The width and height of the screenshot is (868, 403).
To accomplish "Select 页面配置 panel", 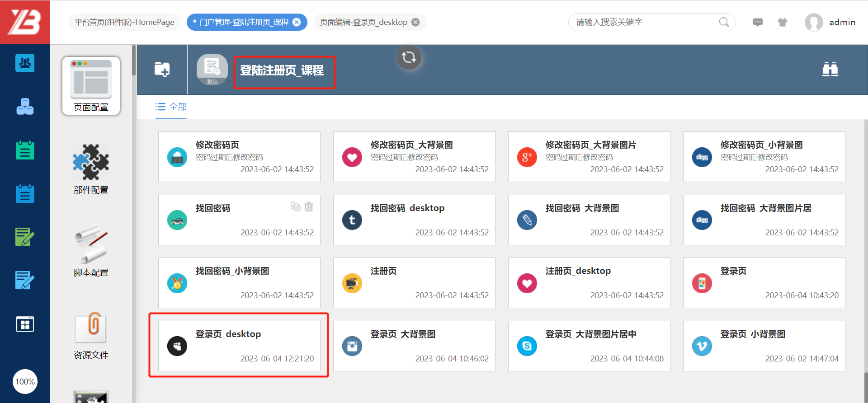I will (x=91, y=86).
